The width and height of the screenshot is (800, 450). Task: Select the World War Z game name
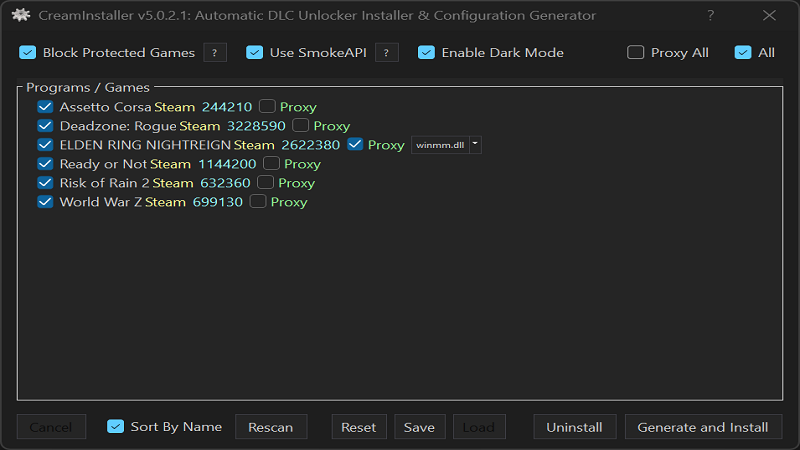(101, 202)
